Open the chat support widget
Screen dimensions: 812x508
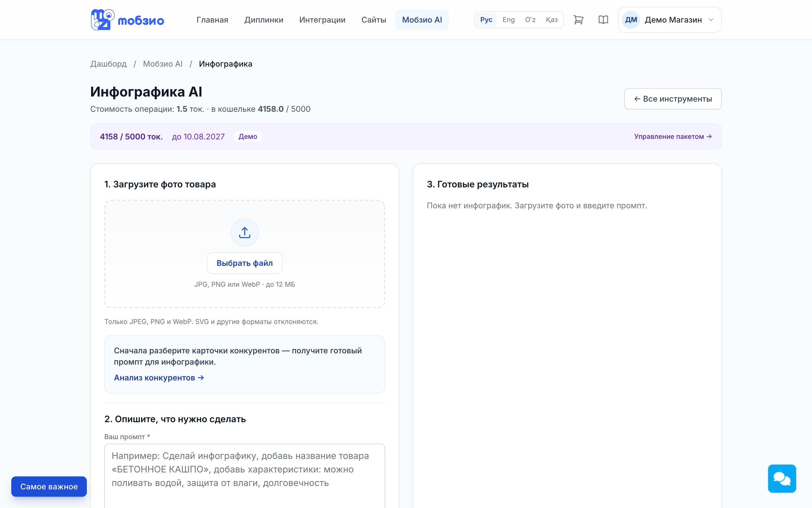[782, 478]
